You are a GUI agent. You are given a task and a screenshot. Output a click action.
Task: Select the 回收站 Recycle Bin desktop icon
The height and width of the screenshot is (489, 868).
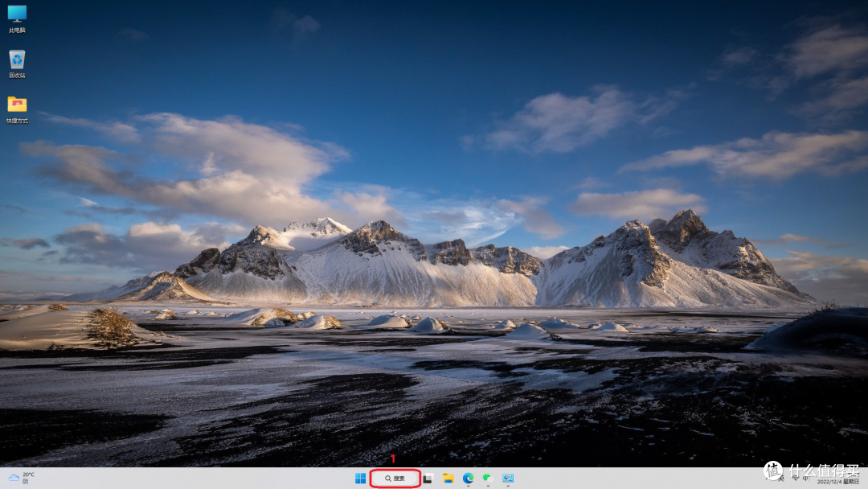pyautogui.click(x=17, y=64)
